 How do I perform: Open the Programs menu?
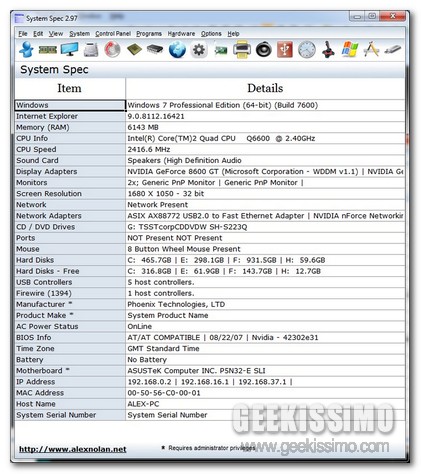149,34
